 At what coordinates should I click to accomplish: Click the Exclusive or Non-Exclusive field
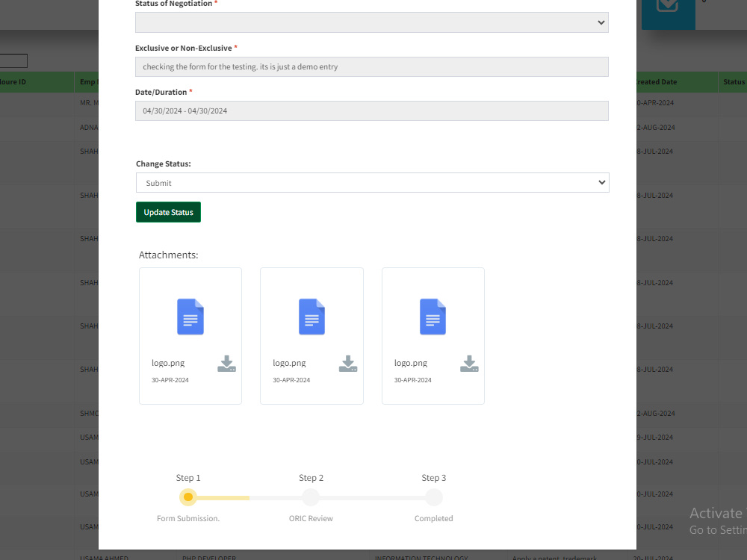coord(371,66)
